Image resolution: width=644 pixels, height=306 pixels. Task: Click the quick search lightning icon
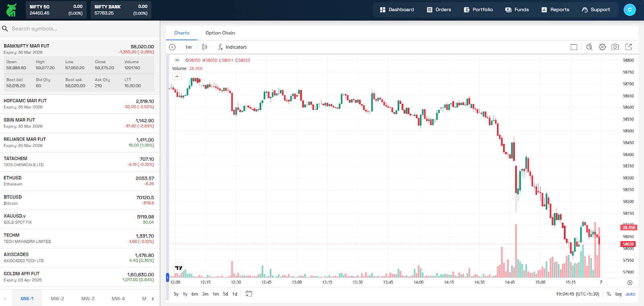click(x=589, y=47)
